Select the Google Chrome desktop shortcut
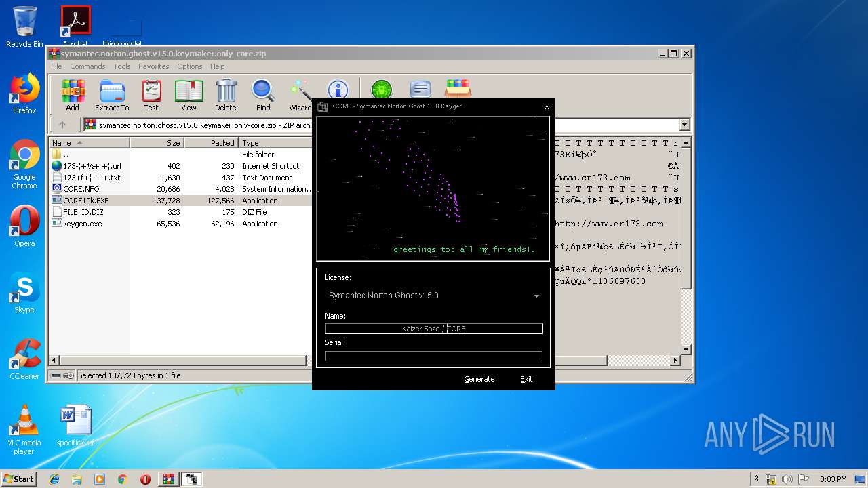This screenshot has height=488, width=868. [24, 165]
